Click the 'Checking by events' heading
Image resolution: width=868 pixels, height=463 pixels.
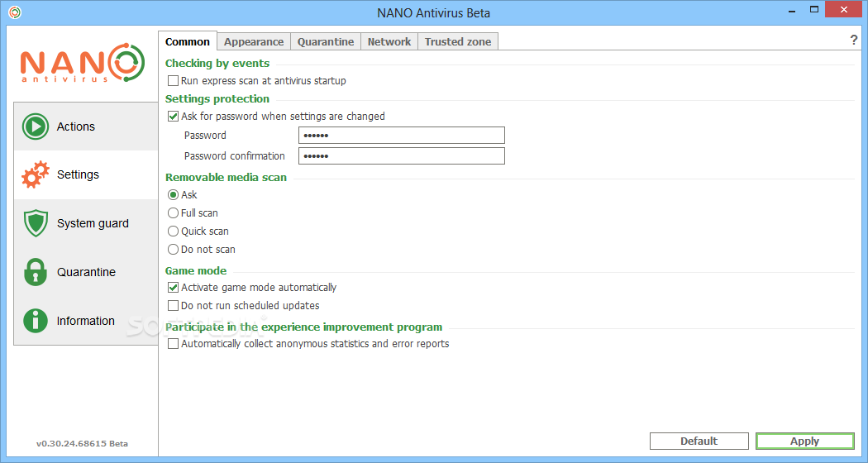(x=217, y=63)
